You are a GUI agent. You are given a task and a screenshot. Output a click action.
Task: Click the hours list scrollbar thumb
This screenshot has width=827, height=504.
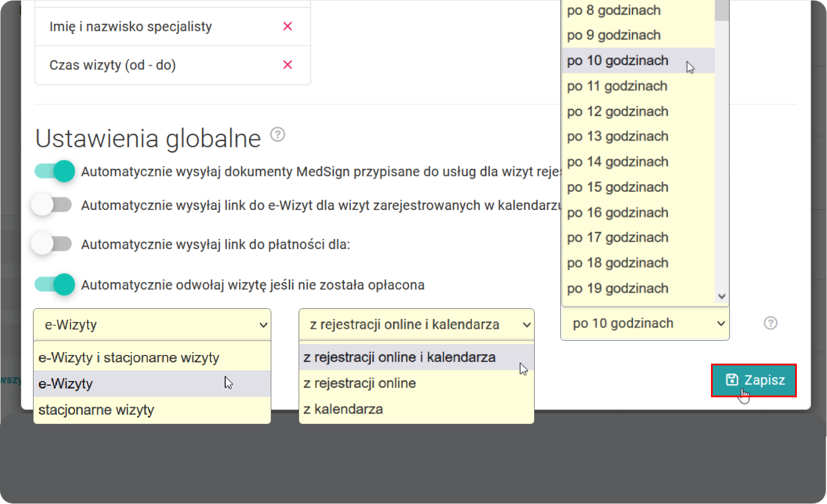coord(722,10)
